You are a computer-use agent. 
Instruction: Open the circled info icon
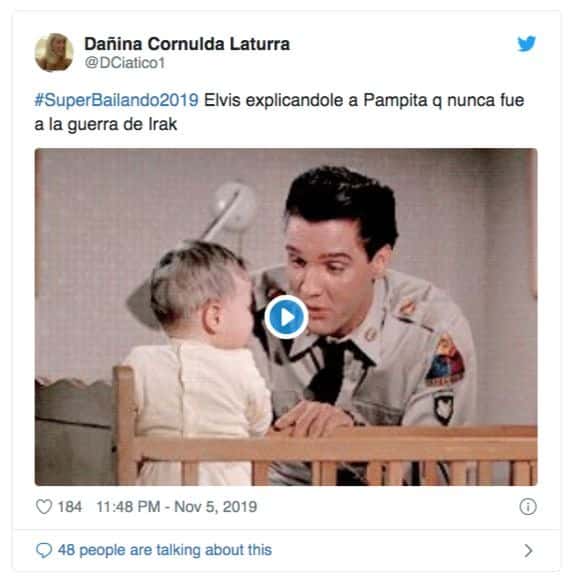click(528, 506)
